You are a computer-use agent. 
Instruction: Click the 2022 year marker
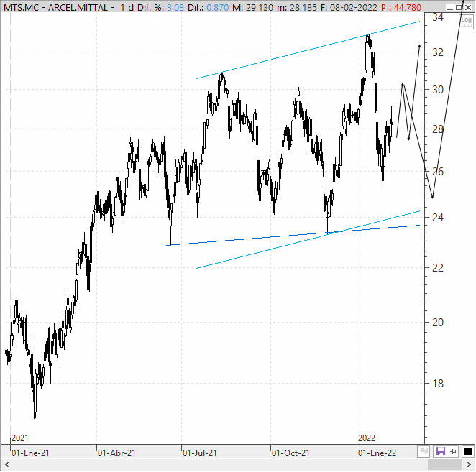(x=367, y=438)
